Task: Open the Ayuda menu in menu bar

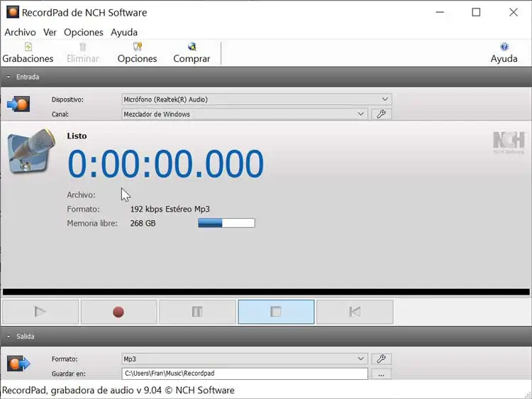Action: pyautogui.click(x=124, y=32)
